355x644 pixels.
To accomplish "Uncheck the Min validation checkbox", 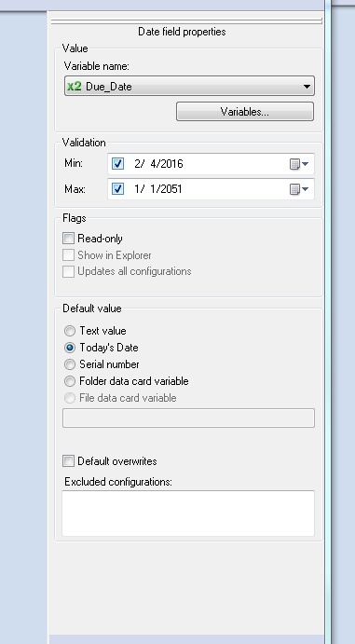I will 117,164.
